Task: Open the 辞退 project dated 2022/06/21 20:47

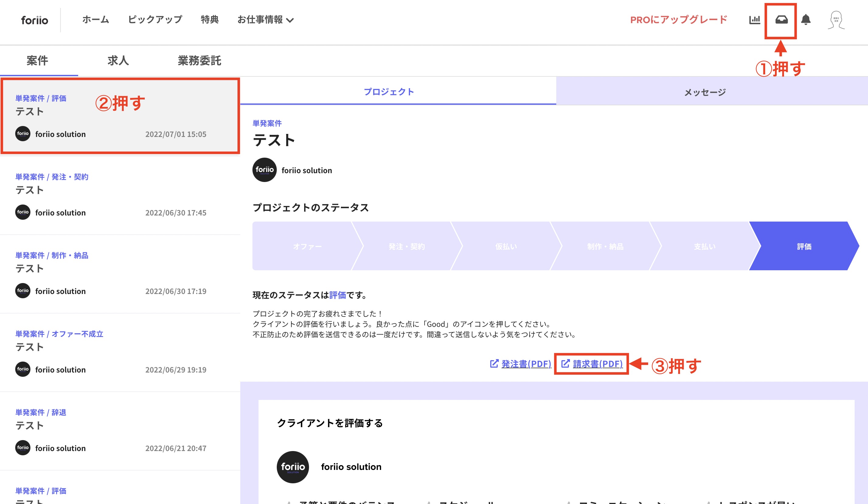Action: point(120,431)
